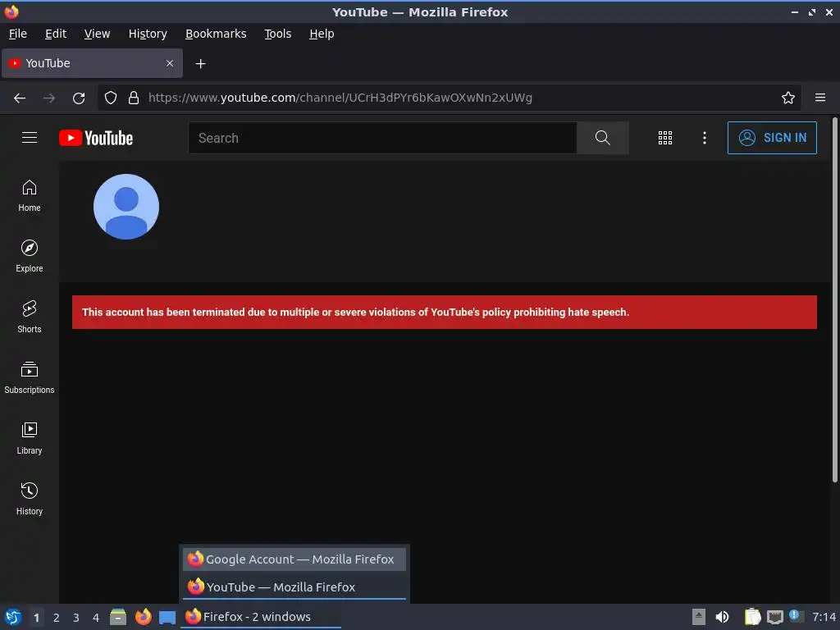
Task: Open the Edit menu
Action: [56, 34]
